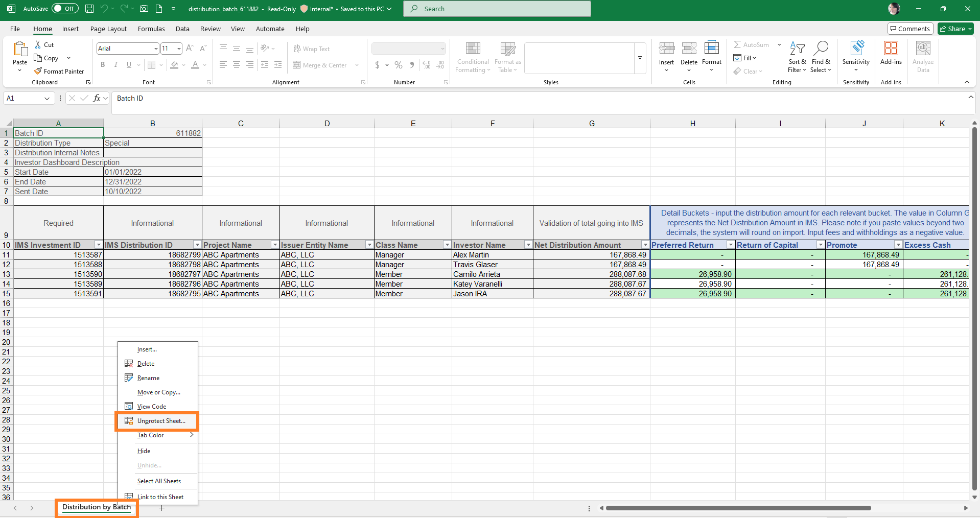Open Investor Name column filter dropdown

(528, 245)
